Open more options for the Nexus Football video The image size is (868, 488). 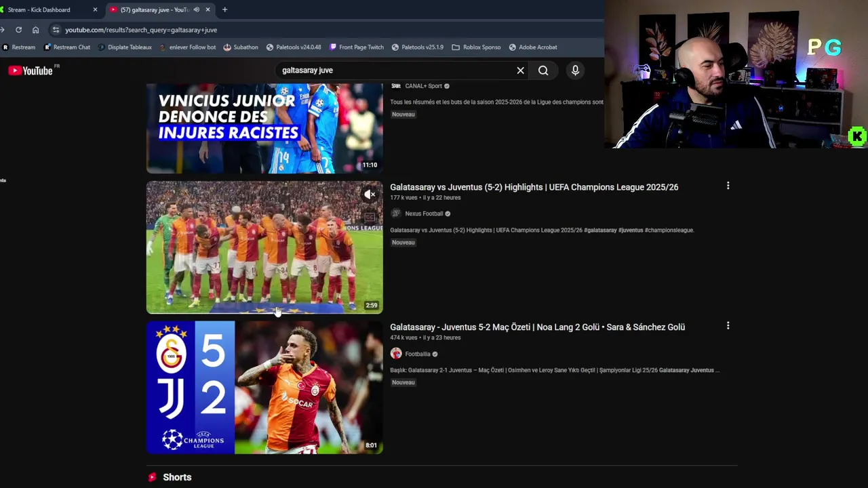(x=728, y=186)
